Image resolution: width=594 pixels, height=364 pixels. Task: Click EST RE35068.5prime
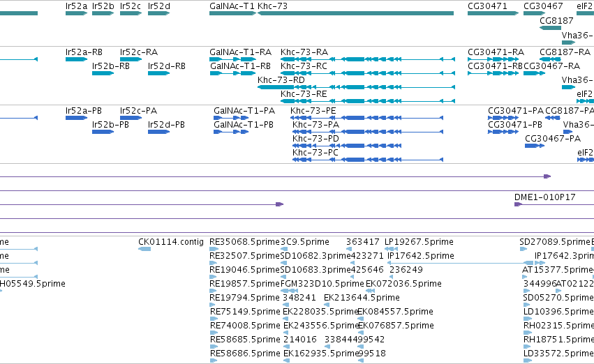coord(245,242)
